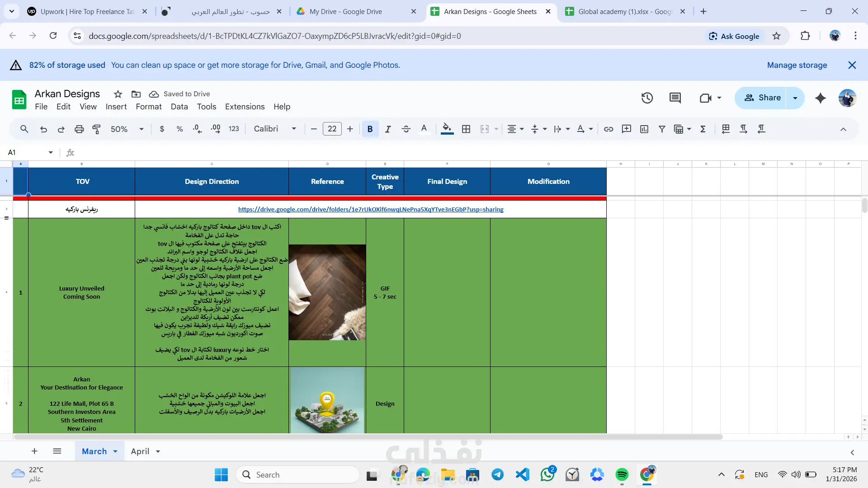Open the fill color picker

447,129
